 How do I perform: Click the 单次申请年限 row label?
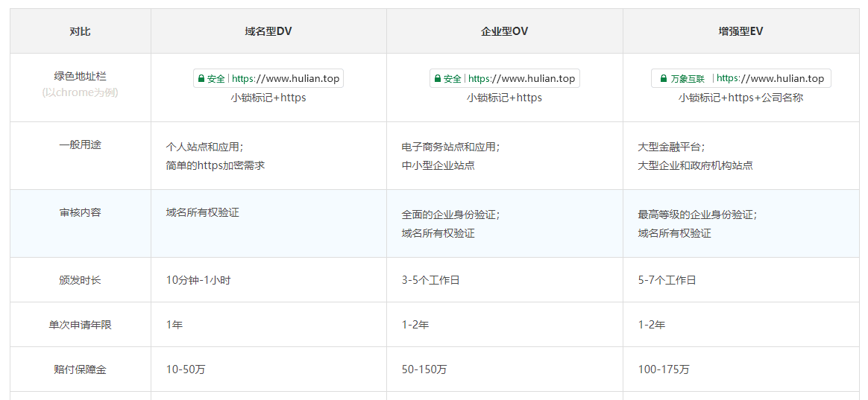click(x=80, y=325)
